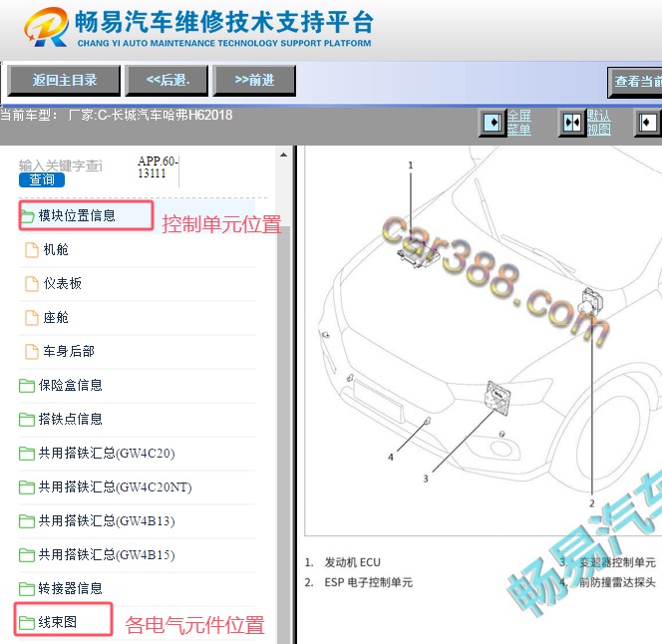This screenshot has height=644, width=662.
Task: Click the folder icon beside 线束图
Action: 27,622
